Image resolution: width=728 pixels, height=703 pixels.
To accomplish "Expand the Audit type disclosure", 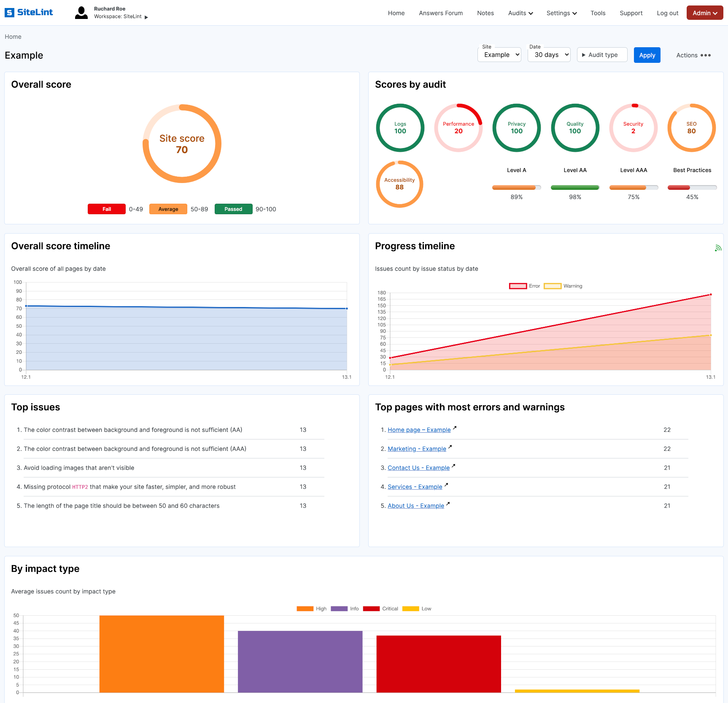I will 602,55.
